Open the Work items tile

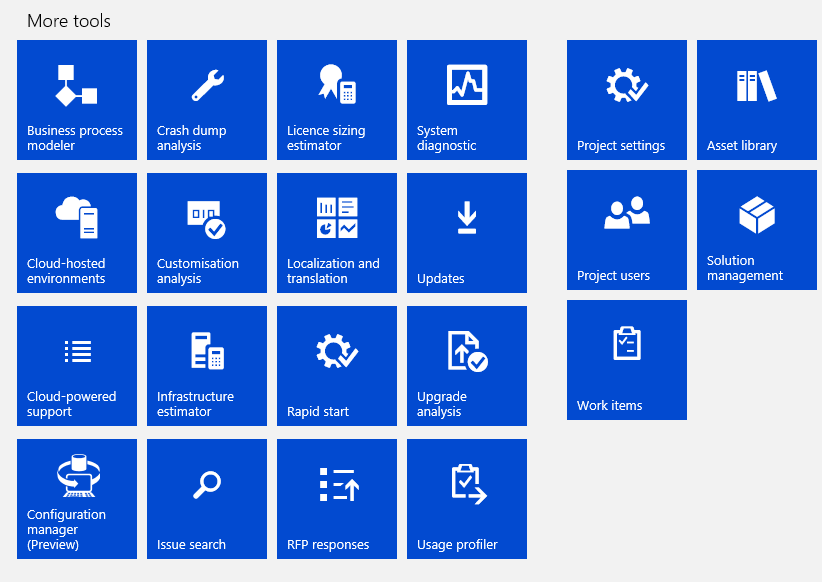click(627, 360)
